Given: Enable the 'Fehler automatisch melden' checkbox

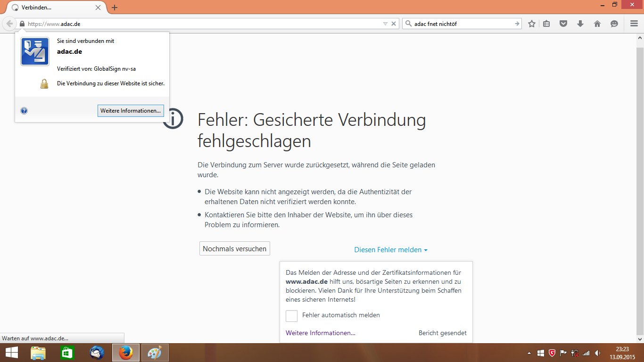Looking at the screenshot, I should point(291,316).
